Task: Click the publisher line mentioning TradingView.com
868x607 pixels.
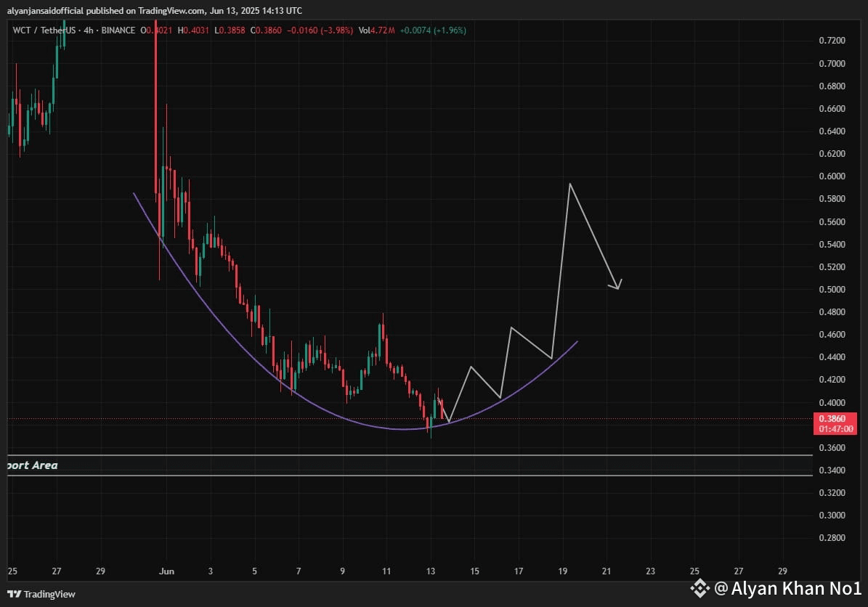Action: point(155,10)
